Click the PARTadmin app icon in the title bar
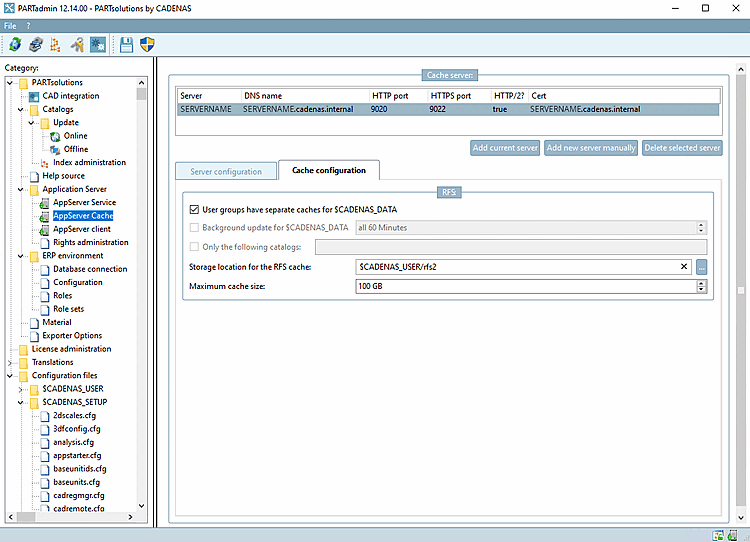 [9, 8]
